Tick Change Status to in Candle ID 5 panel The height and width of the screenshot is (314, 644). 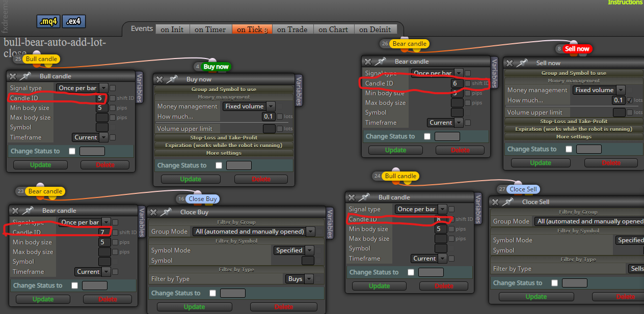point(72,151)
